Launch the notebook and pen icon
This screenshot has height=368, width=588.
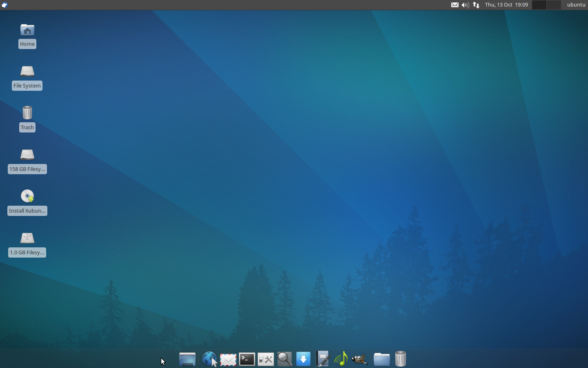pos(323,359)
